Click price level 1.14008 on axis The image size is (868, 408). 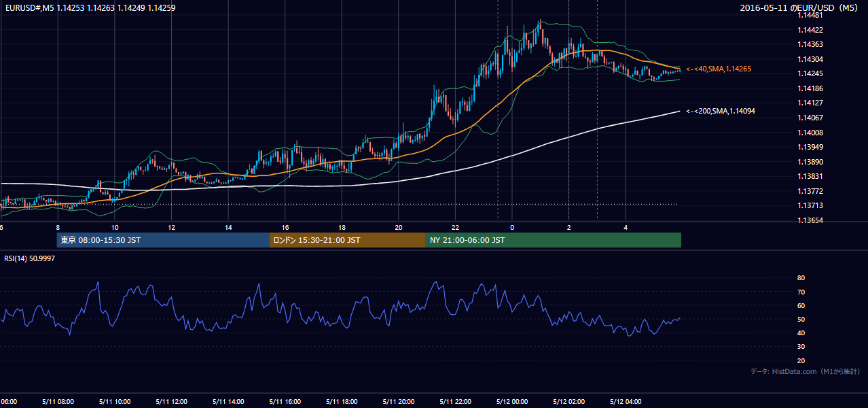(x=810, y=133)
